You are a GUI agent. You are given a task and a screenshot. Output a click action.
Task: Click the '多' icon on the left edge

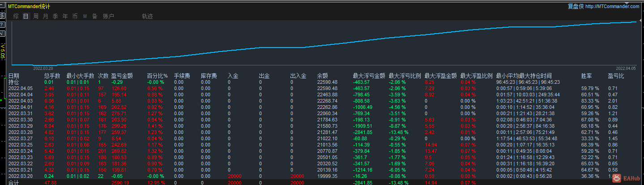pos(2,15)
